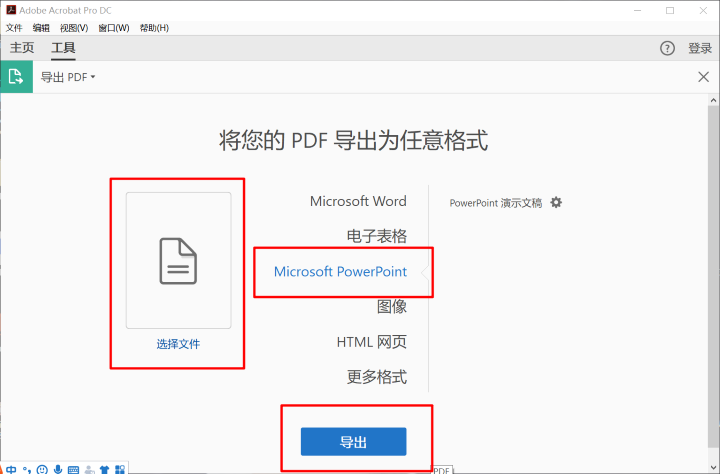Select HTML 网页 export format
Screen dimensions: 720x474
(371, 342)
